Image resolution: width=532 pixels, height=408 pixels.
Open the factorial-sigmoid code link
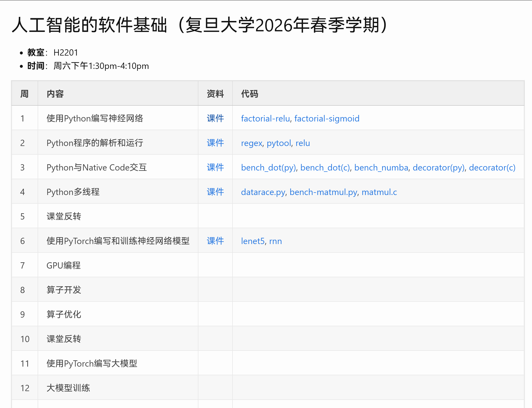tap(327, 118)
